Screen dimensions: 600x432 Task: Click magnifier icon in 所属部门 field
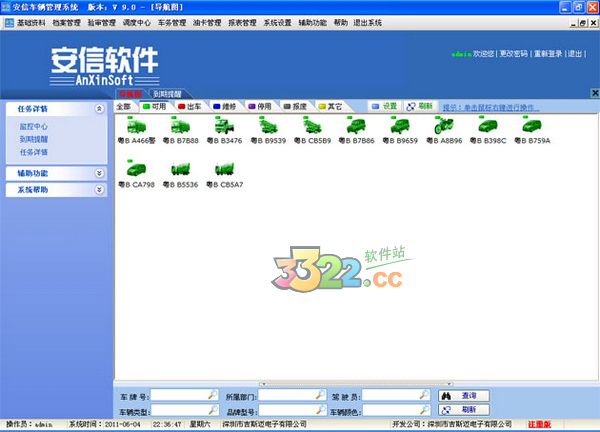point(321,395)
